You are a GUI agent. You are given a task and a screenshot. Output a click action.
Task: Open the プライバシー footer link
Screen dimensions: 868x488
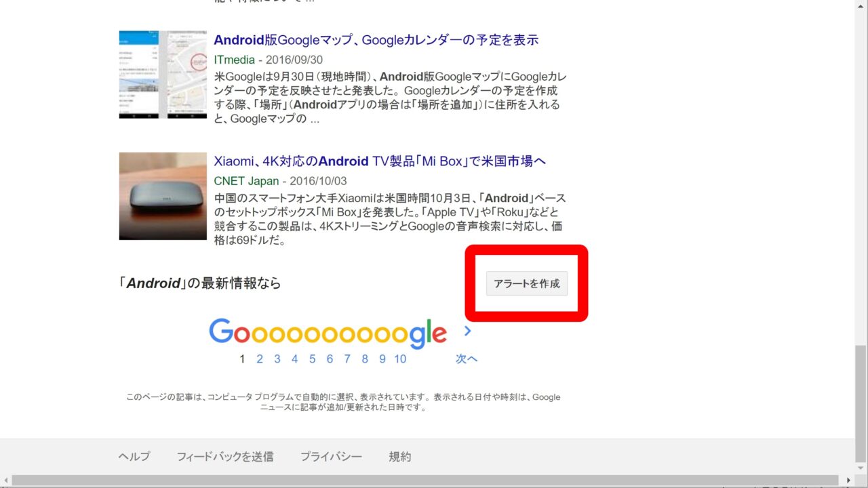click(331, 457)
